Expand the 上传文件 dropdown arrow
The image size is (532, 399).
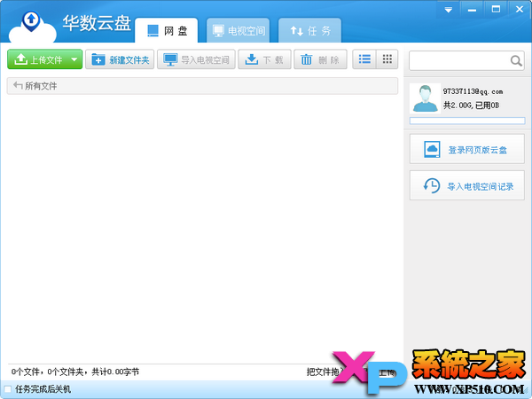(x=74, y=59)
